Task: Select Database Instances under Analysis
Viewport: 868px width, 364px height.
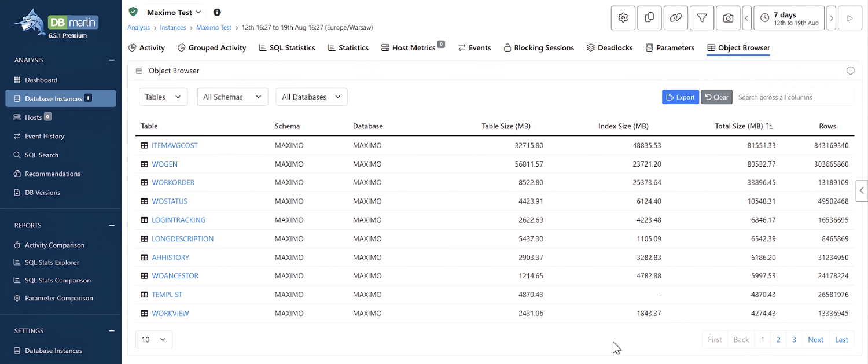Action: 61,98
